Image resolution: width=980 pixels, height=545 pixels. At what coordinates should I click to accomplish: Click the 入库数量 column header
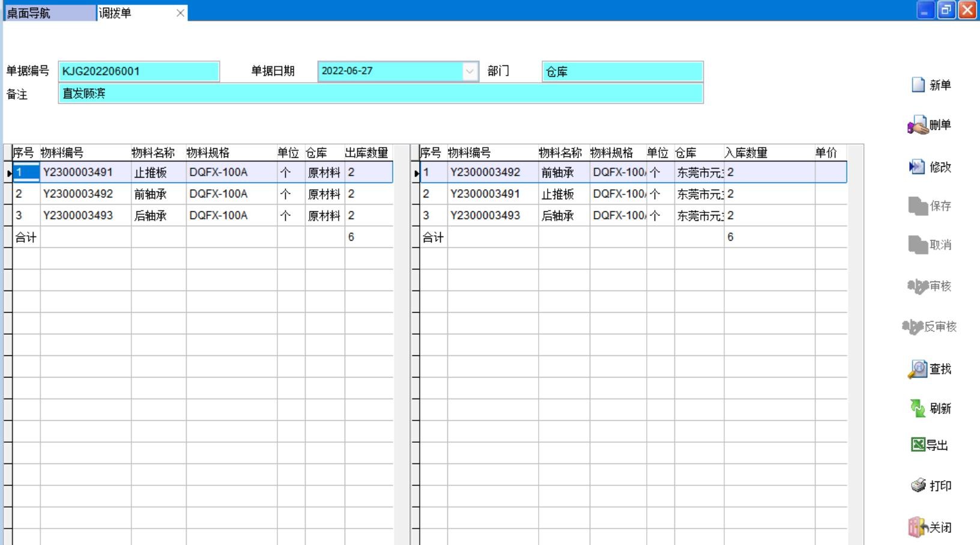click(746, 152)
